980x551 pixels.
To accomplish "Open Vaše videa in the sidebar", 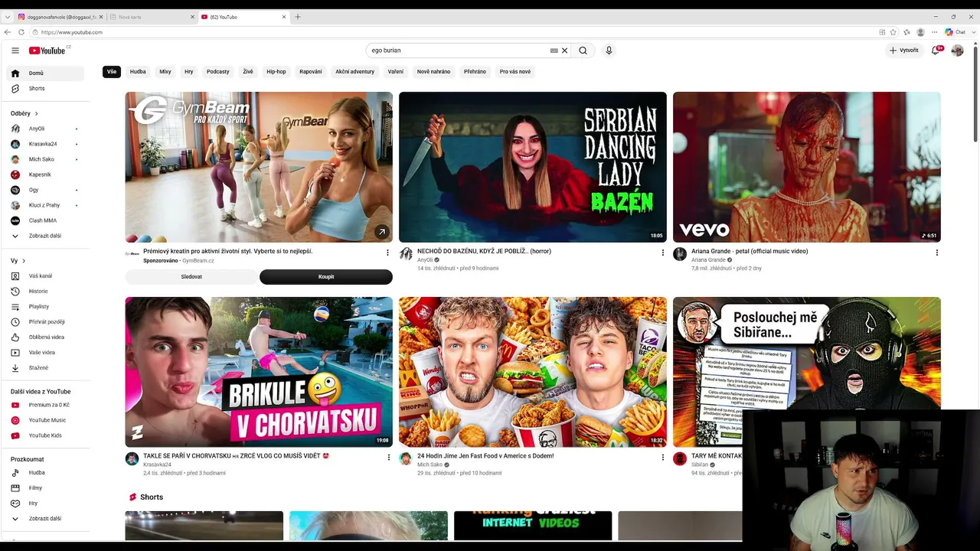I will pyautogui.click(x=46, y=353).
